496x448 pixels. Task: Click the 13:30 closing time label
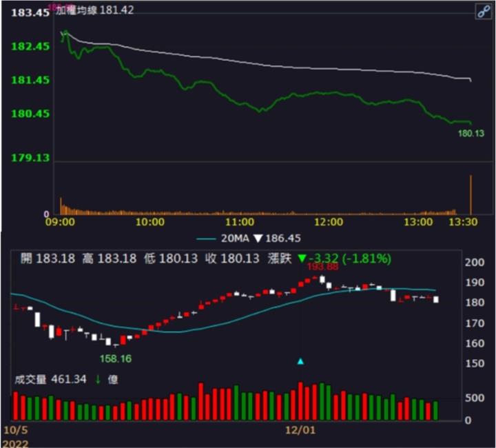[x=463, y=222]
